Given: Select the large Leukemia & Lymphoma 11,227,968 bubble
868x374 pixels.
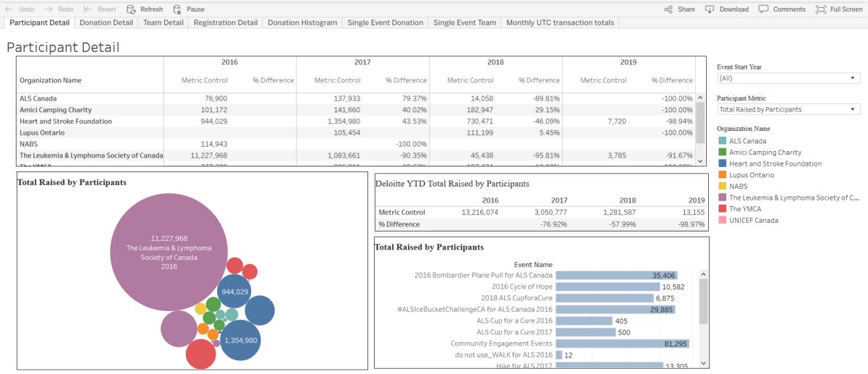Looking at the screenshot, I should click(169, 252).
